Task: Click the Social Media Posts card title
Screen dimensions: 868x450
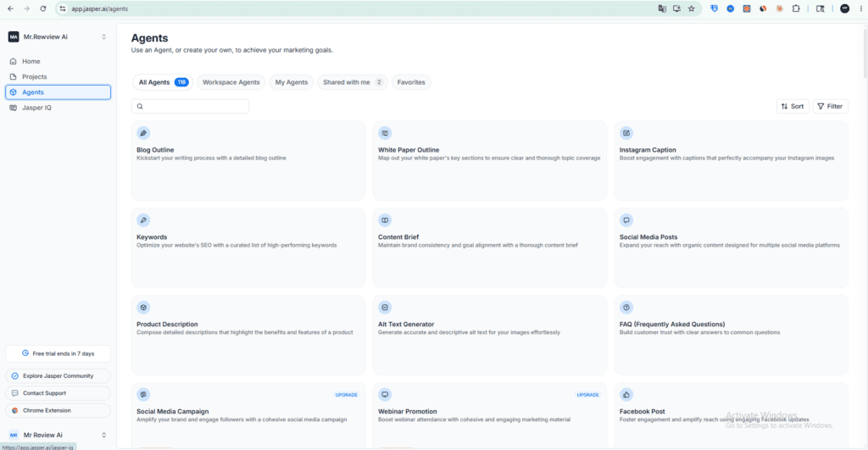Action: point(648,237)
